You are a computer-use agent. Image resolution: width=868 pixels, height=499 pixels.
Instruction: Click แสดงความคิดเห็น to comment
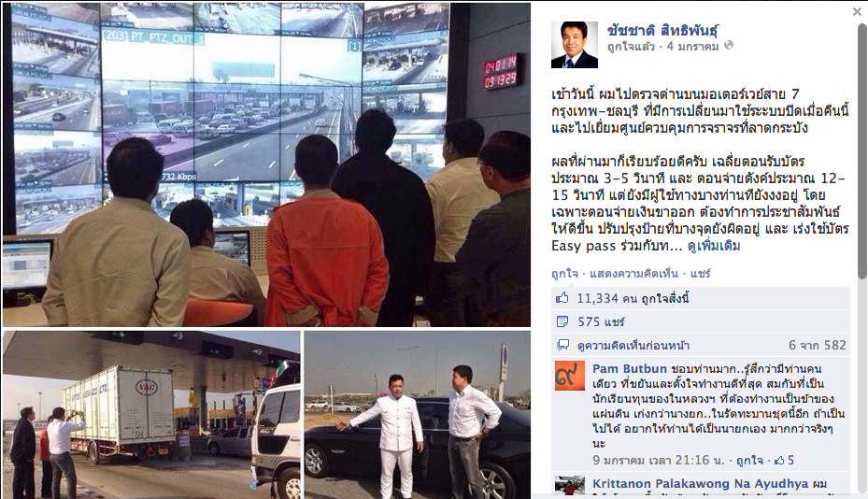[x=633, y=274]
